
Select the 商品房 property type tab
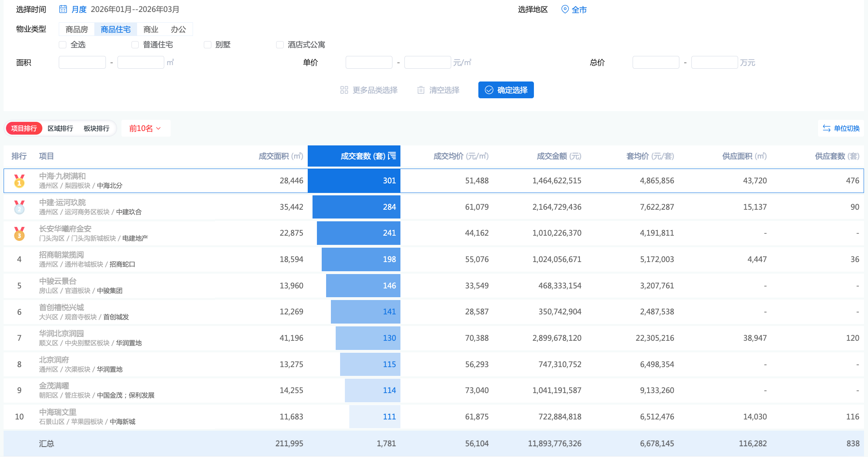pos(77,29)
